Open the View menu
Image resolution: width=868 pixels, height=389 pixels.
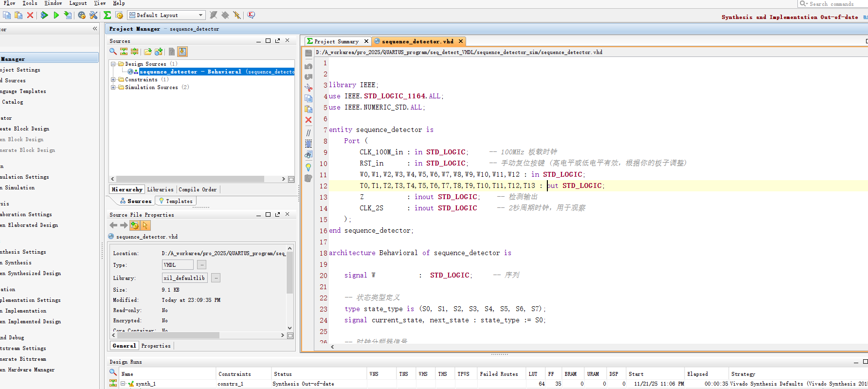[x=100, y=3]
